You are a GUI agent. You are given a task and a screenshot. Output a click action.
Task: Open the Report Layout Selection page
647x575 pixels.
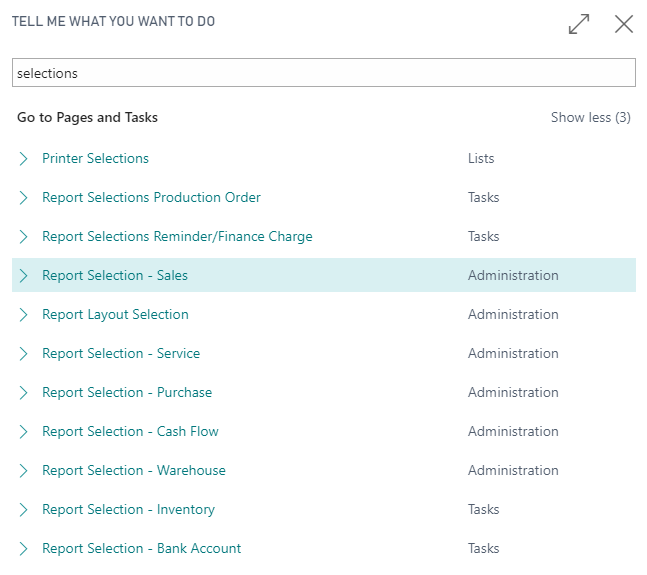click(115, 315)
